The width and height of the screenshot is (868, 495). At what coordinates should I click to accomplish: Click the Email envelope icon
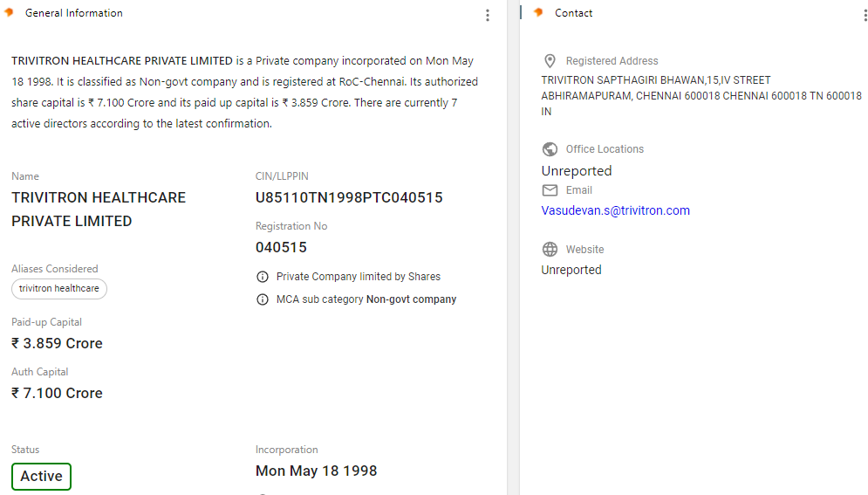pyautogui.click(x=550, y=190)
